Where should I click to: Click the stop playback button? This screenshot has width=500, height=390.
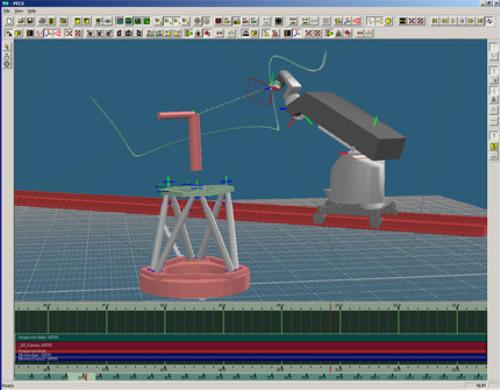[462, 21]
